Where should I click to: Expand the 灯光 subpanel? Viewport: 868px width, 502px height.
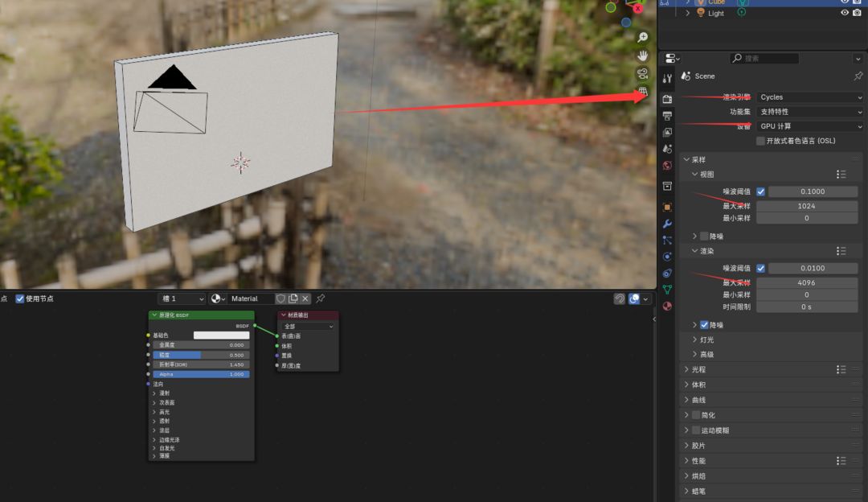[694, 339]
